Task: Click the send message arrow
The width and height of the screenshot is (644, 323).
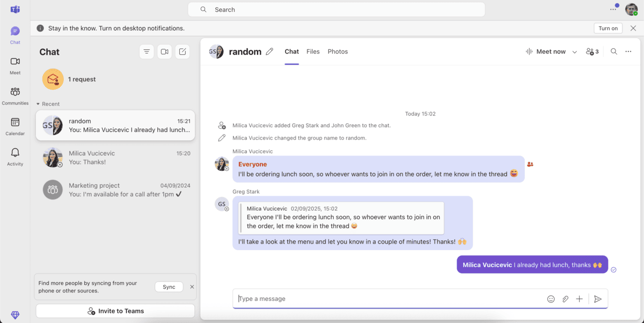Action: 598,299
